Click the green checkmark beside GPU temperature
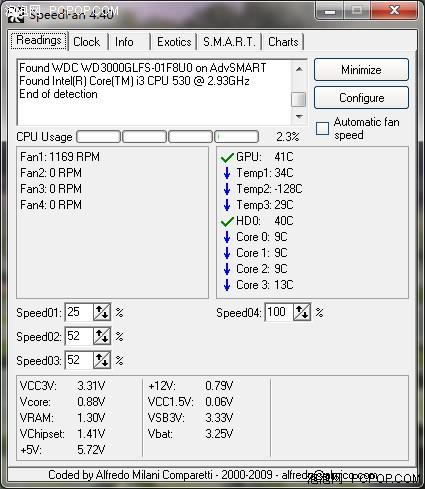This screenshot has width=425, height=489. pyautogui.click(x=227, y=157)
